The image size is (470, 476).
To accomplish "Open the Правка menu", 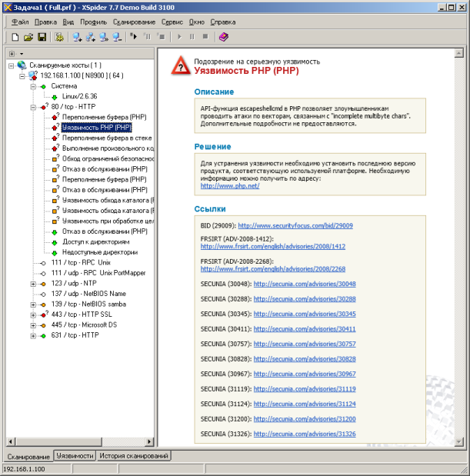I will [x=45, y=22].
